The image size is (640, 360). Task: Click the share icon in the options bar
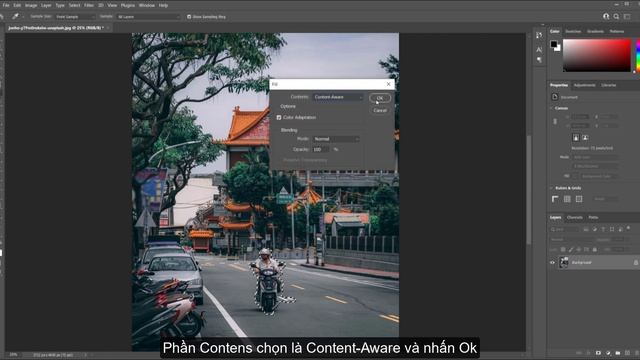(x=606, y=17)
